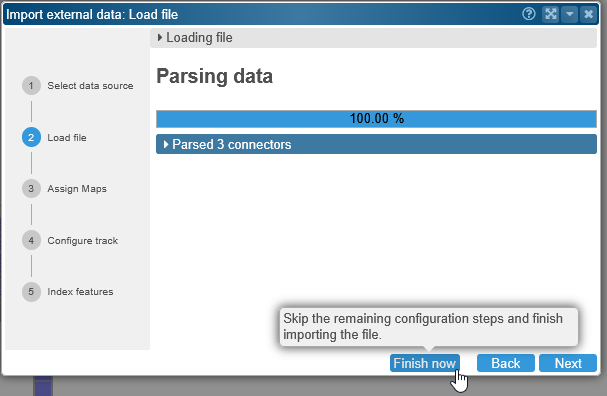607x396 pixels.
Task: Open the Select data source step label
Action: pyautogui.click(x=90, y=86)
